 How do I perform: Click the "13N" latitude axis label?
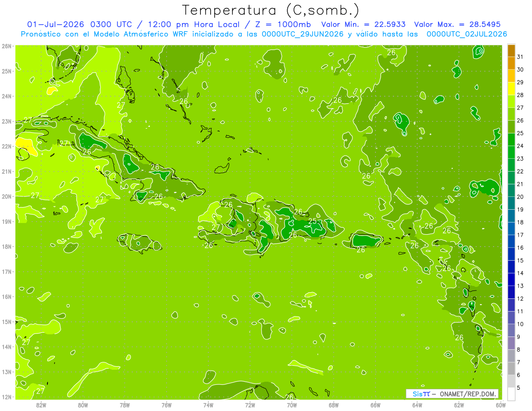[7, 372]
